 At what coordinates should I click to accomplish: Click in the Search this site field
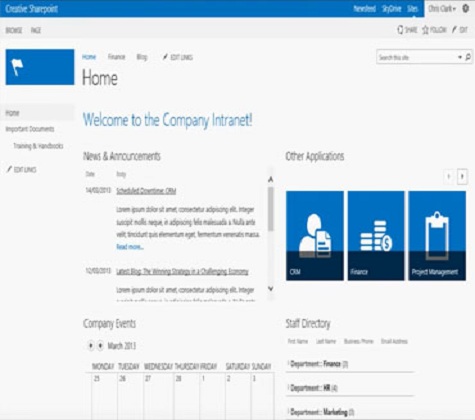click(x=417, y=57)
